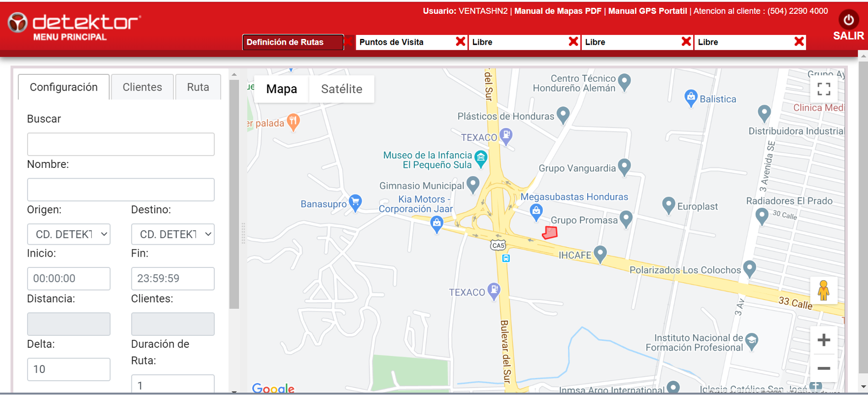Viewport: 868px width, 395px height.
Task: Click the IHCAFE pin
Action: (x=600, y=254)
